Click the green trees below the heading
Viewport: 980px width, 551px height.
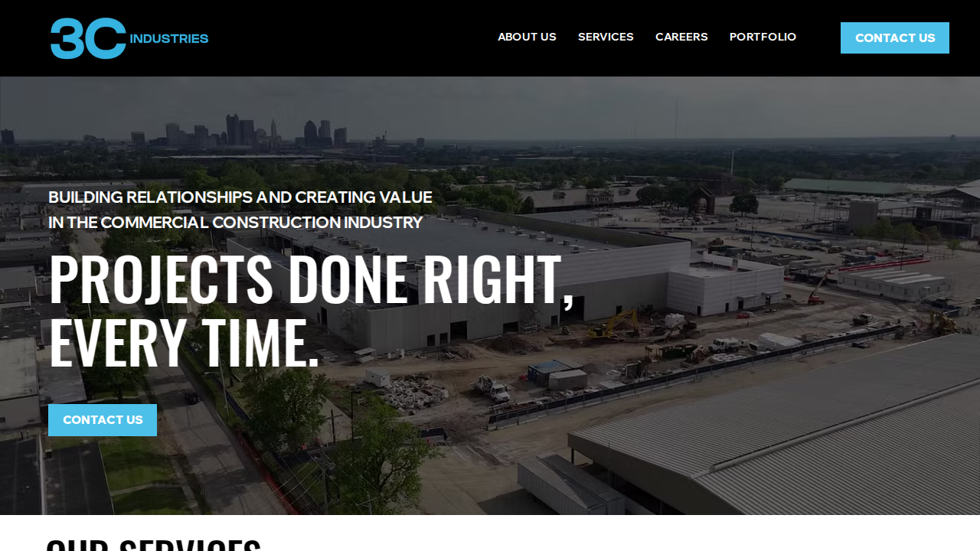[345, 444]
